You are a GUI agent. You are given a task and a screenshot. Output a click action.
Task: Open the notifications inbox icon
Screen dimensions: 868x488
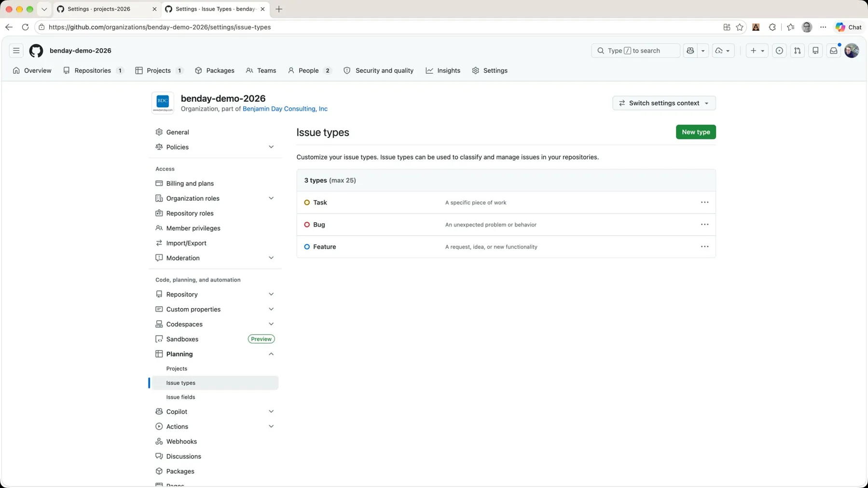pyautogui.click(x=834, y=51)
